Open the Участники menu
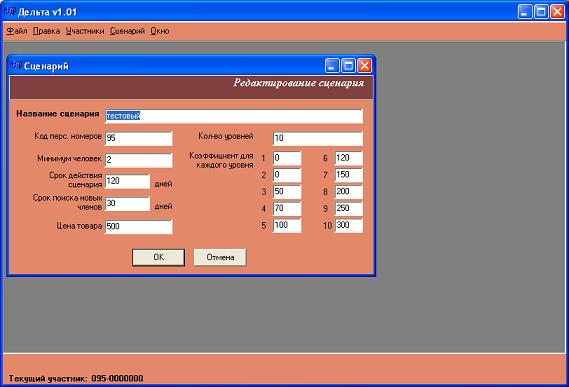This screenshot has height=387, width=569. [x=85, y=31]
